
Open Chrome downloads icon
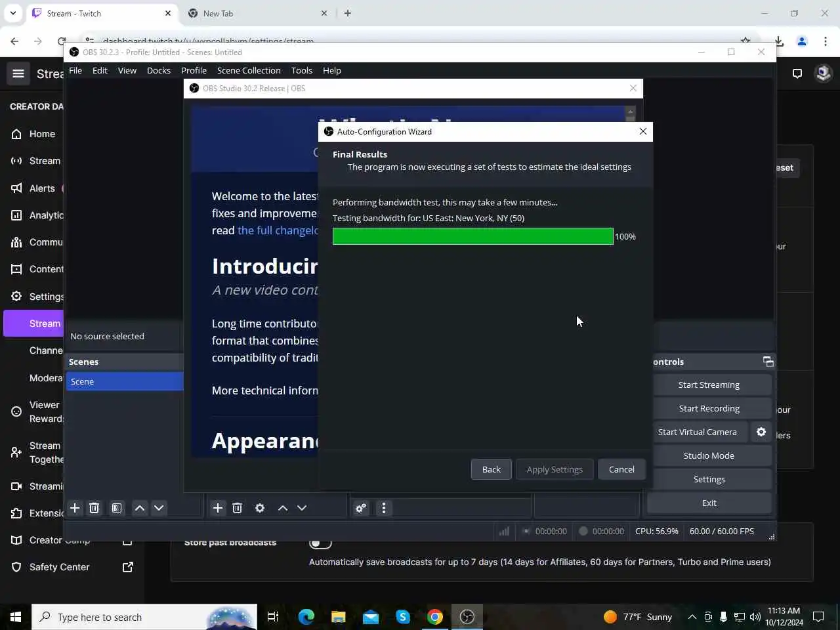tap(779, 41)
